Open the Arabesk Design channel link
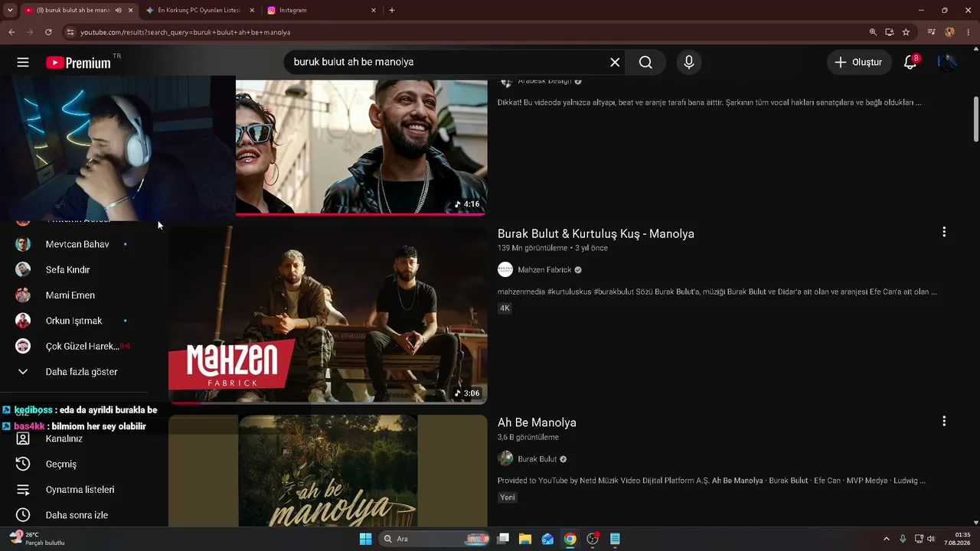This screenshot has height=551, width=980. pyautogui.click(x=544, y=80)
